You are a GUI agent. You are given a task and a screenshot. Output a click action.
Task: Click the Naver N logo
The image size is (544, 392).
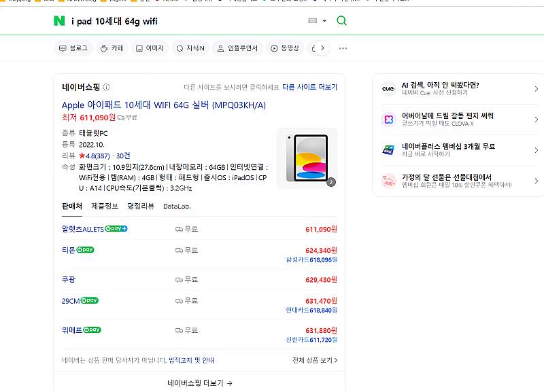point(59,21)
